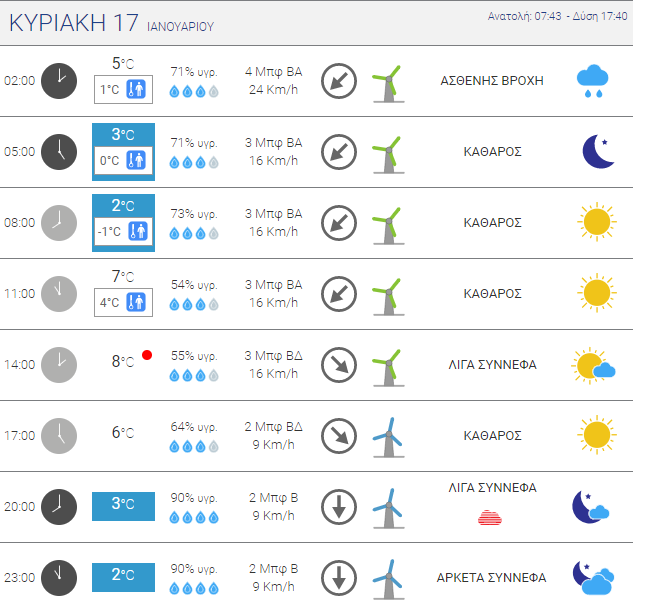The width and height of the screenshot is (656, 613).
Task: Click the crescent moon icon at 05:00
Action: [598, 151]
